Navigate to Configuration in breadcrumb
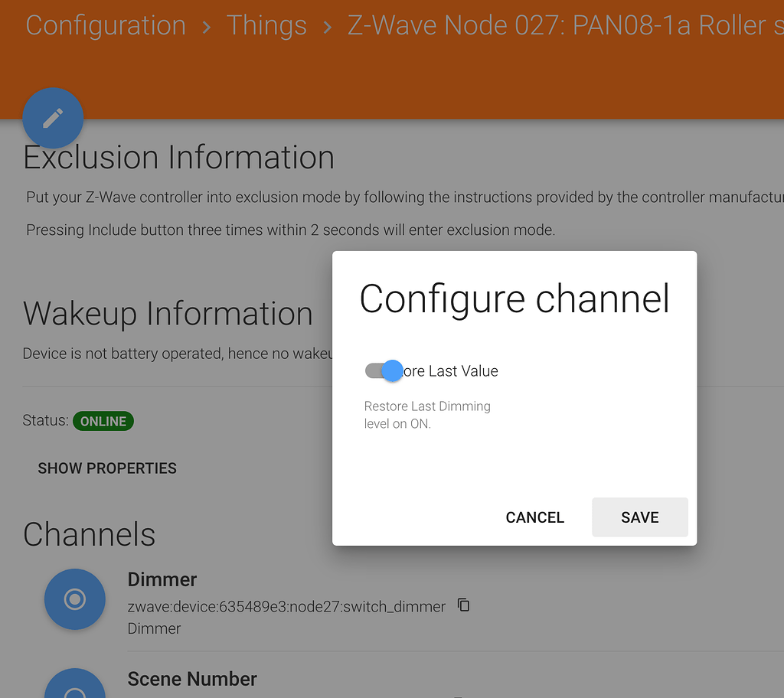The height and width of the screenshot is (698, 784). pos(105,25)
